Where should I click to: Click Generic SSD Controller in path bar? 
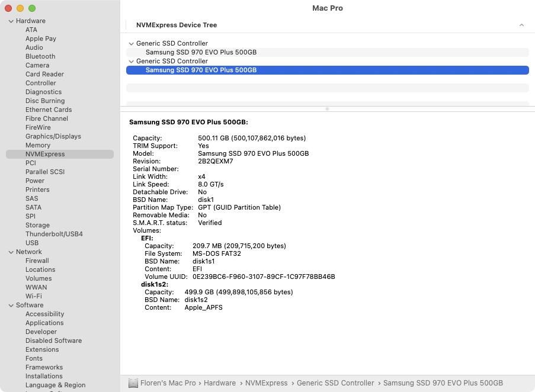tap(335, 383)
